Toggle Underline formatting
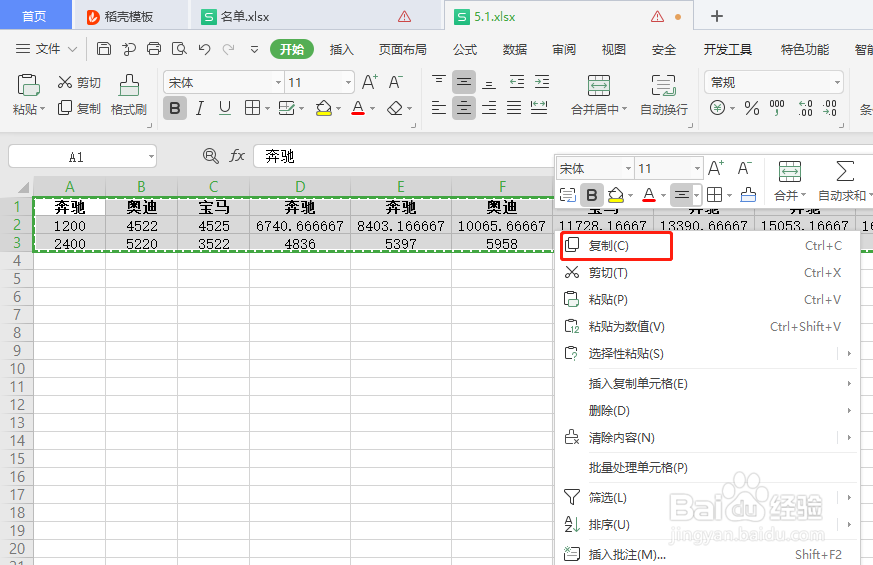The height and width of the screenshot is (565, 873). pos(225,108)
